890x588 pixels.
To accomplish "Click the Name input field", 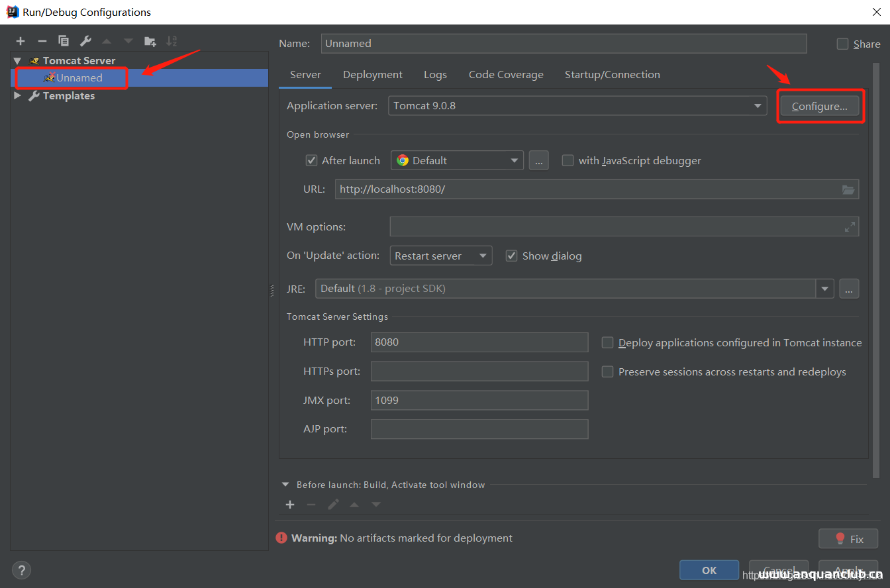I will tap(564, 44).
